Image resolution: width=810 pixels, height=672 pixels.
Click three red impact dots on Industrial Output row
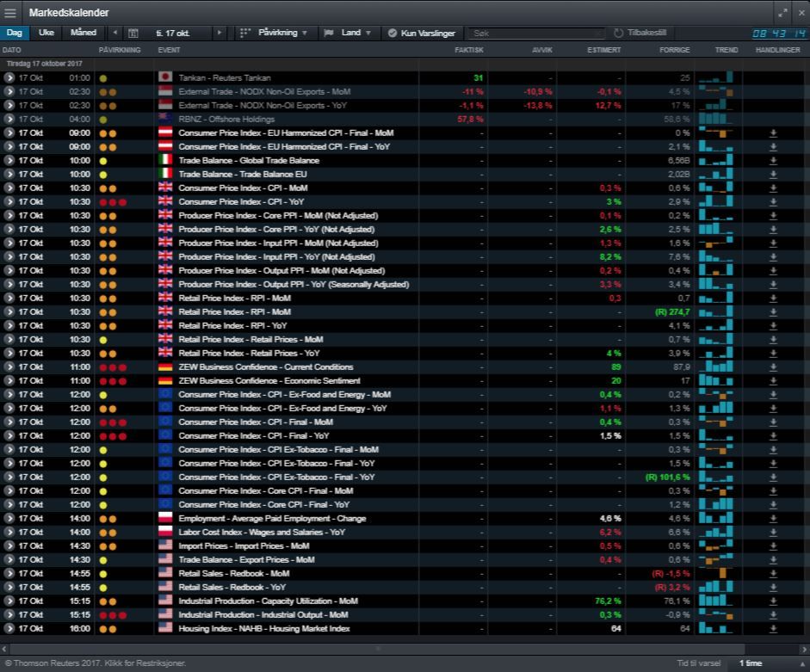pos(113,615)
